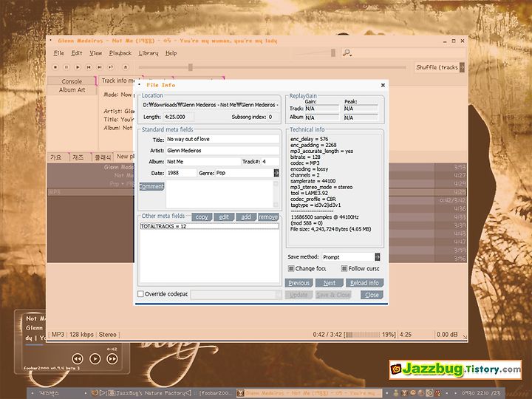Click the Album field

204,162
